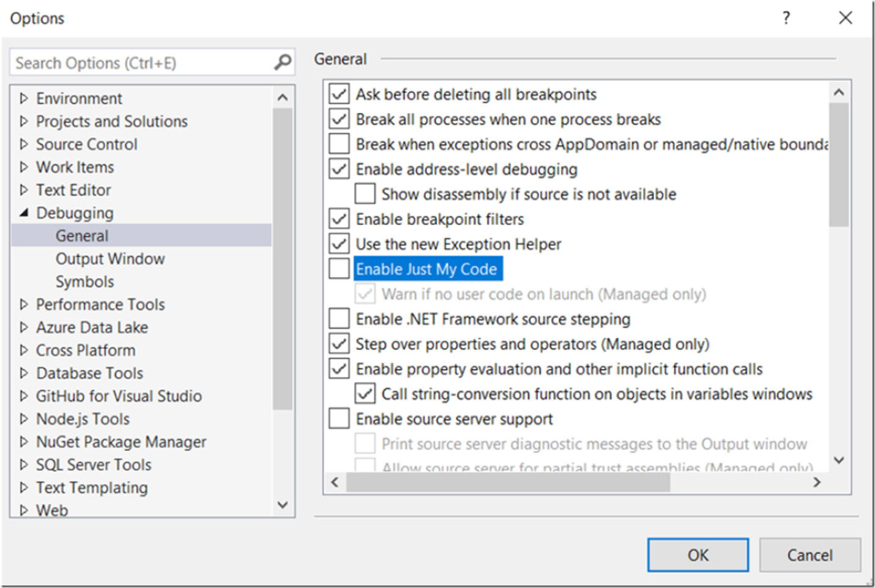Toggle Ask before deleting all breakpoints
Viewport: 875px width, 588px height.
(x=339, y=94)
